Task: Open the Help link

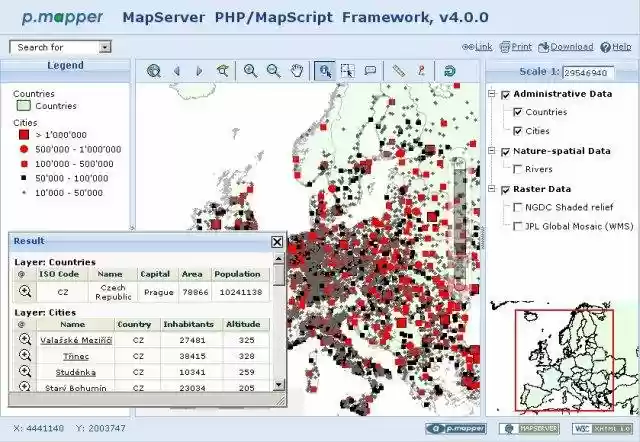Action: coord(621,47)
